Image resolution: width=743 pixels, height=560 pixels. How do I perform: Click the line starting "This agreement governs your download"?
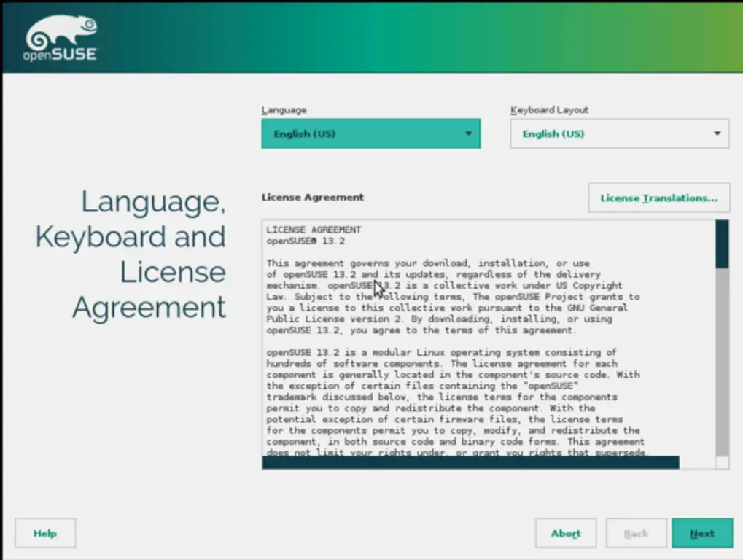click(428, 263)
